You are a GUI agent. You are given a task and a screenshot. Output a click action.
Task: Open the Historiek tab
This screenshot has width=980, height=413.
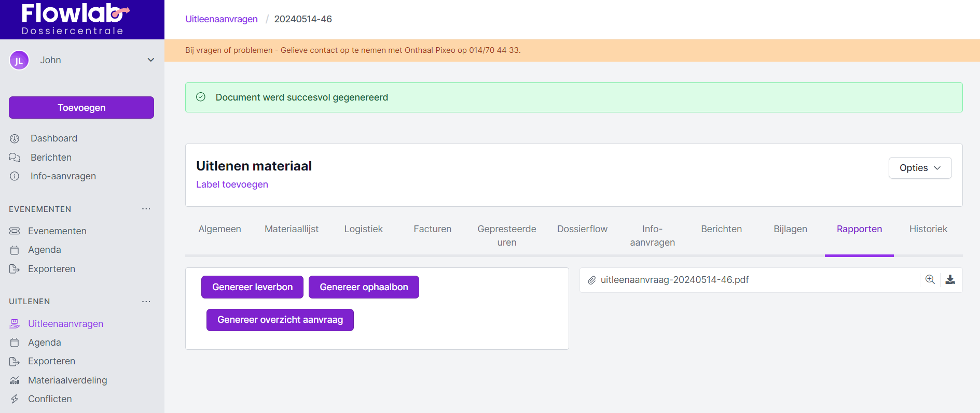pos(928,229)
